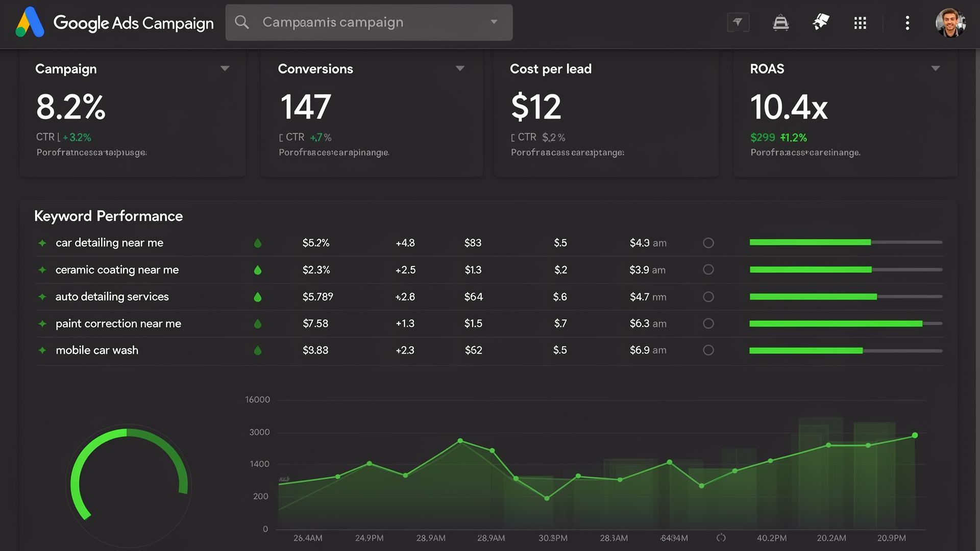Click the car icon in header
The height and width of the screenshot is (551, 980).
pyautogui.click(x=780, y=22)
